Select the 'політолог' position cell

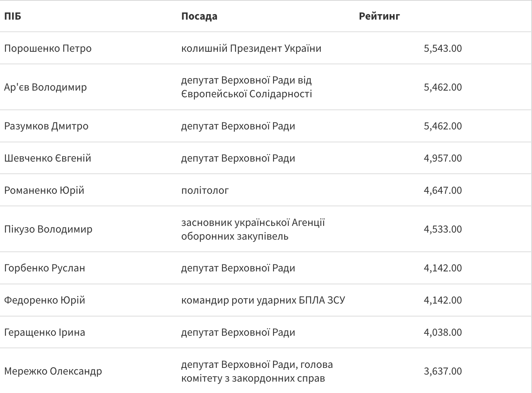click(x=205, y=190)
